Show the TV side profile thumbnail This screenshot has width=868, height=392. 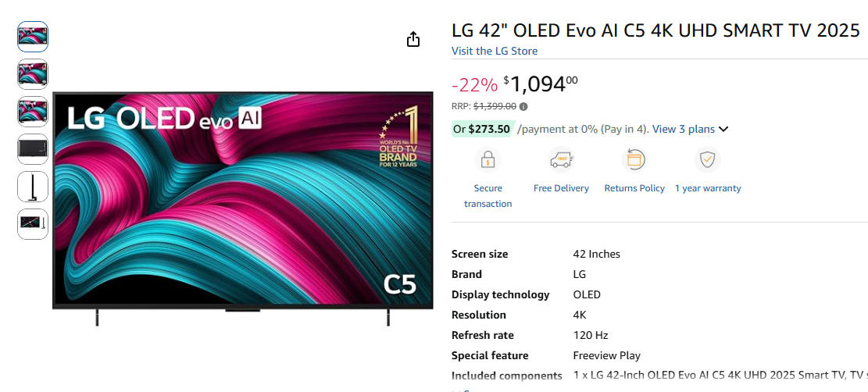tap(33, 187)
